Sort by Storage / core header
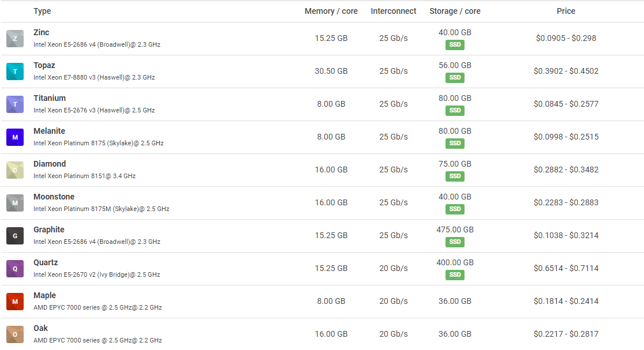This screenshot has height=350, width=644. [x=455, y=11]
